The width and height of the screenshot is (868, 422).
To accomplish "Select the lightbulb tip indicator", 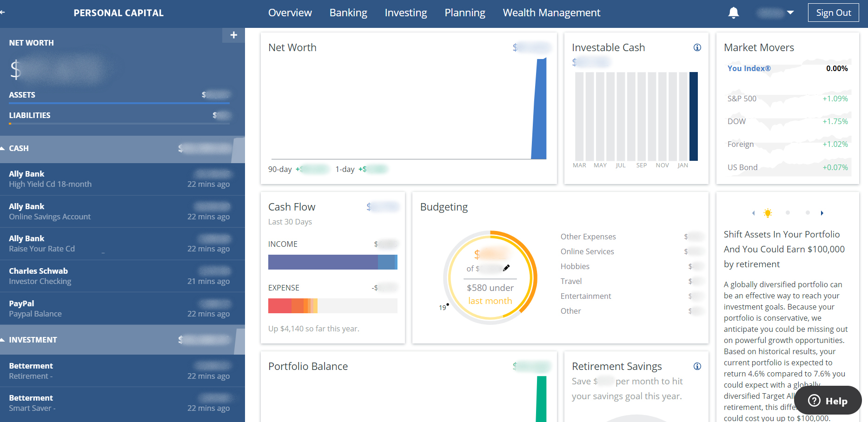I will 768,213.
